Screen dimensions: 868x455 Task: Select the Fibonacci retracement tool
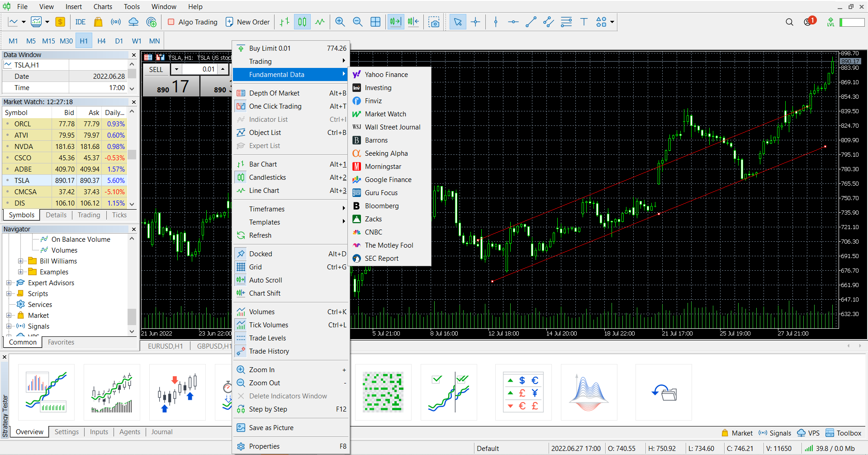coord(566,22)
